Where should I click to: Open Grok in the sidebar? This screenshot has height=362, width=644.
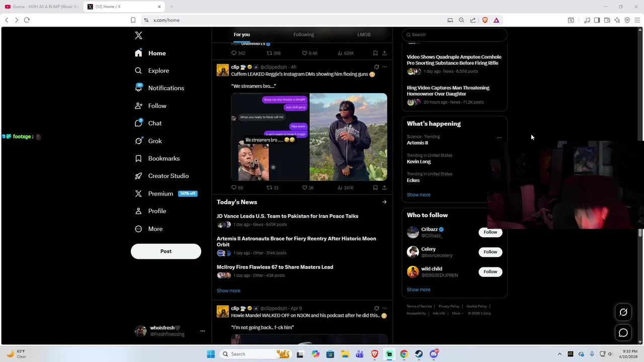click(148, 141)
